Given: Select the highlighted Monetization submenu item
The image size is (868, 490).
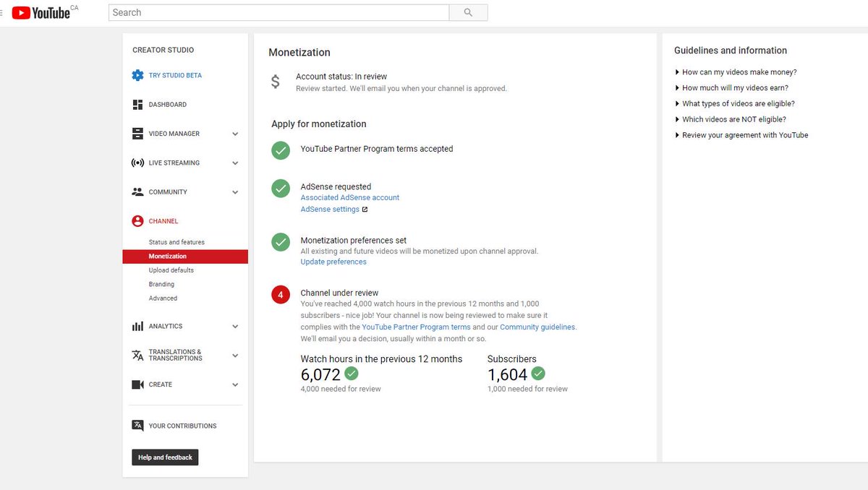Looking at the screenshot, I should (x=185, y=257).
